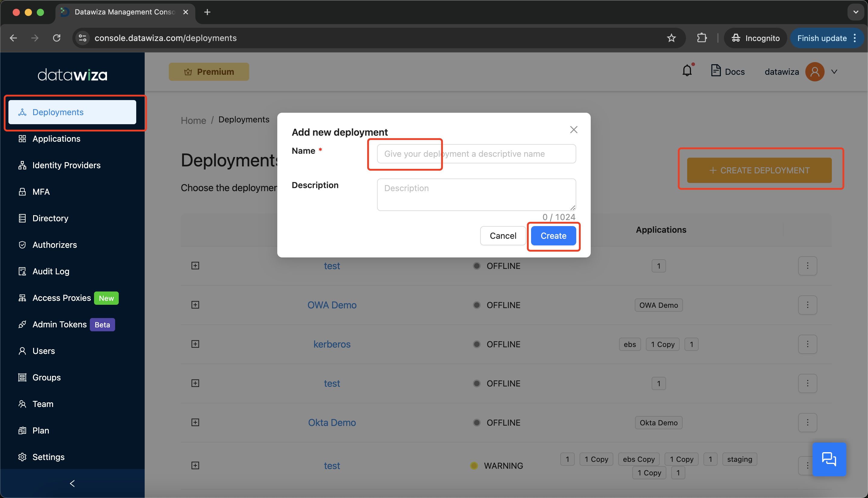Screen dimensions: 868x498
Task: Close the Add new deployment dialog
Action: click(x=574, y=129)
